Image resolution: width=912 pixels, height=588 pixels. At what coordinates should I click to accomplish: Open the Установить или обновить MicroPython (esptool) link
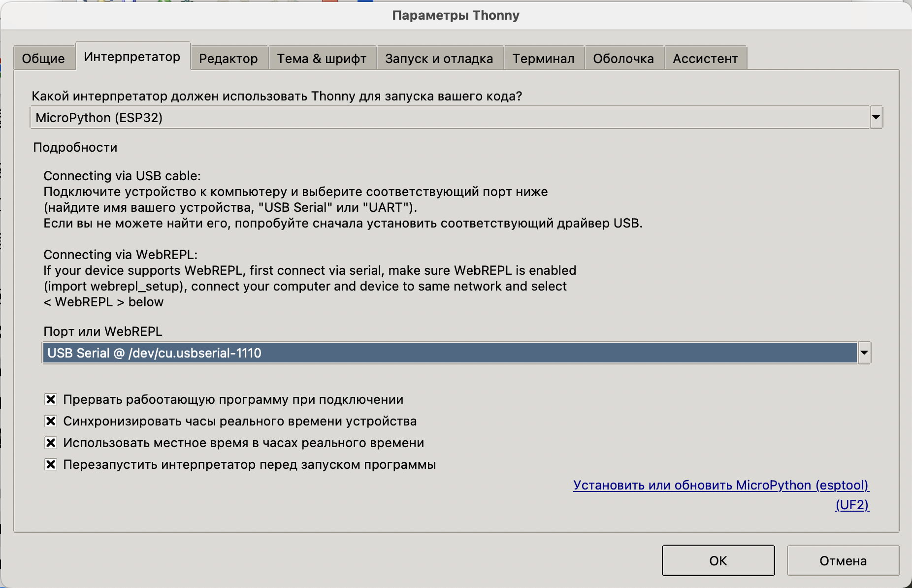click(x=721, y=485)
